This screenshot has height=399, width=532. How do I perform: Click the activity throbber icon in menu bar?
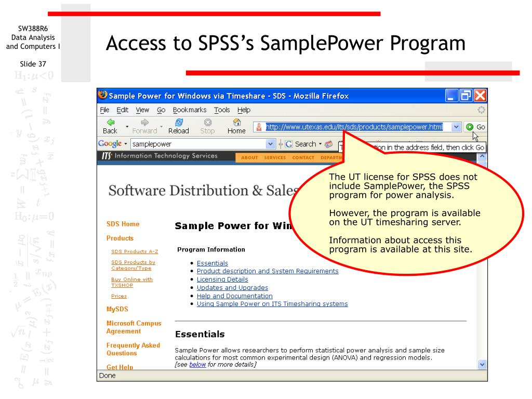point(481,110)
